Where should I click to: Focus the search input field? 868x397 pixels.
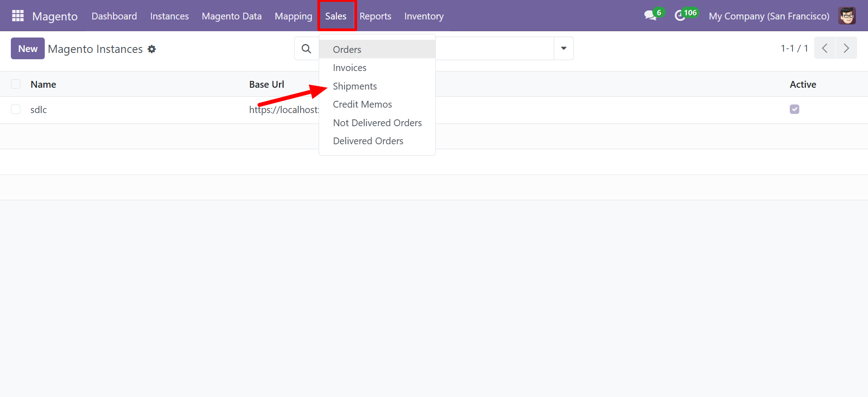click(495, 48)
